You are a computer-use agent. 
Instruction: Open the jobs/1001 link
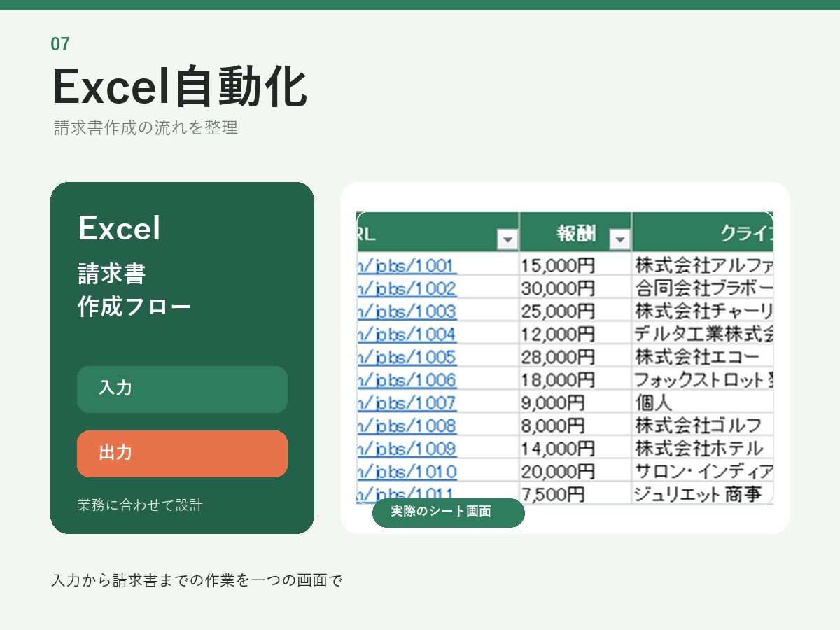tap(407, 265)
